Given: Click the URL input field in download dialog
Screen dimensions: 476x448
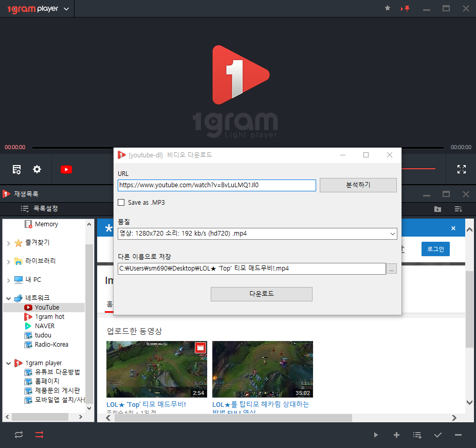Looking at the screenshot, I should 217,185.
